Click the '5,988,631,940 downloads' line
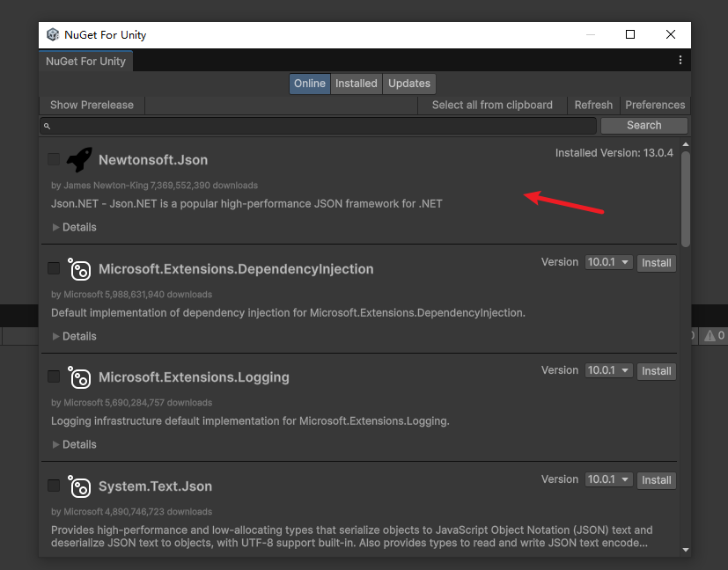The image size is (728, 570). coord(158,295)
